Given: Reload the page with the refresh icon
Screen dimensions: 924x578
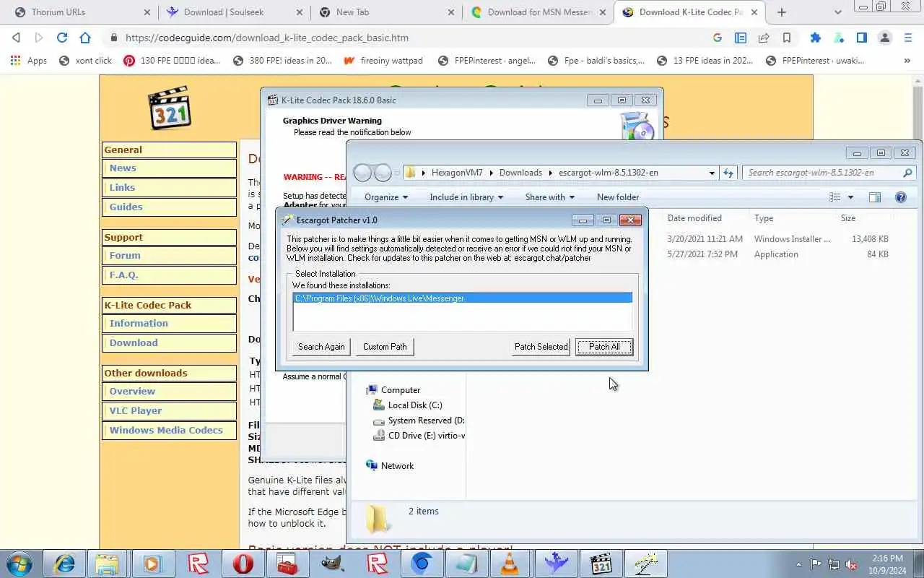Looking at the screenshot, I should [x=62, y=38].
